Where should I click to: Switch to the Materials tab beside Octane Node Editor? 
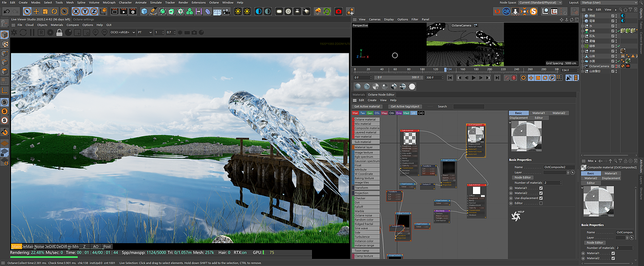(359, 95)
